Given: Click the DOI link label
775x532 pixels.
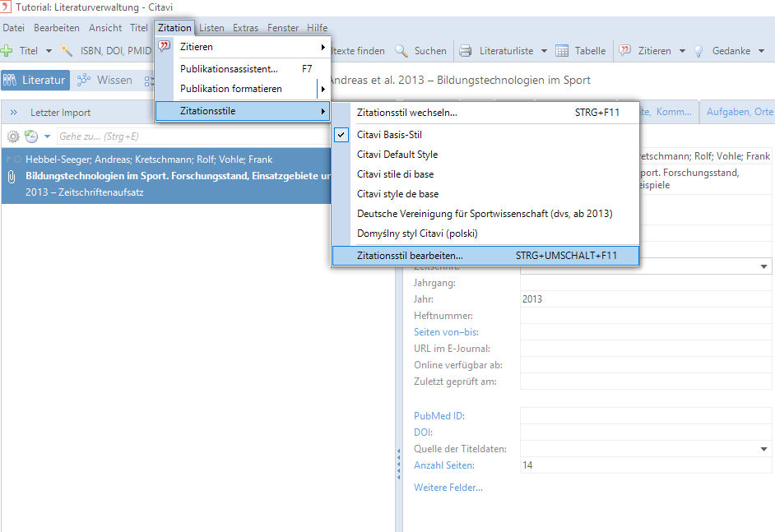Looking at the screenshot, I should [423, 433].
